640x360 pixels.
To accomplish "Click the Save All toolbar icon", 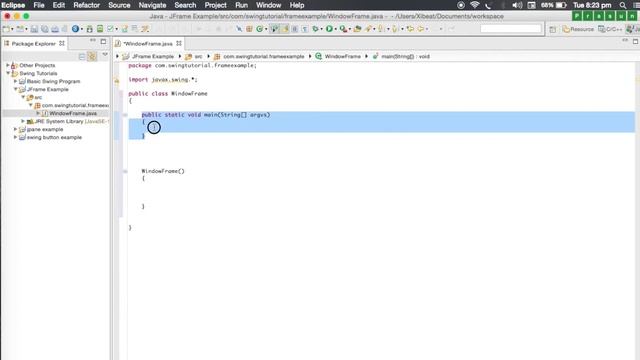I will coord(44,29).
